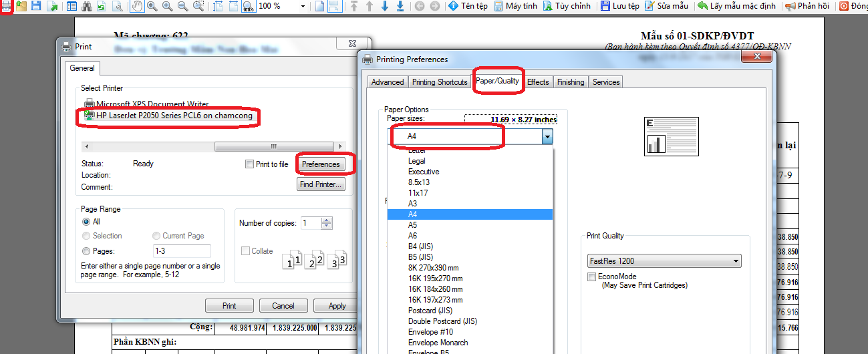Click the navigate back round arrow

[x=420, y=6]
